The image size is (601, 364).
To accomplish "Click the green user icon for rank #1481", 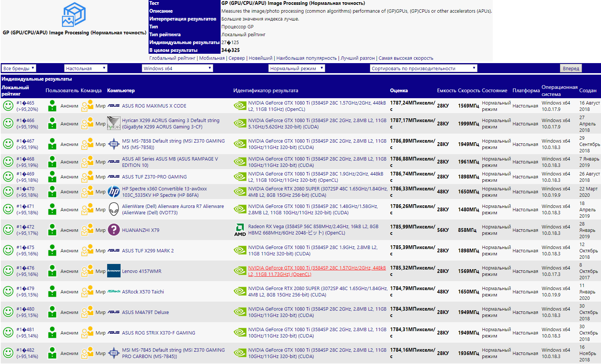I will coord(52,333).
